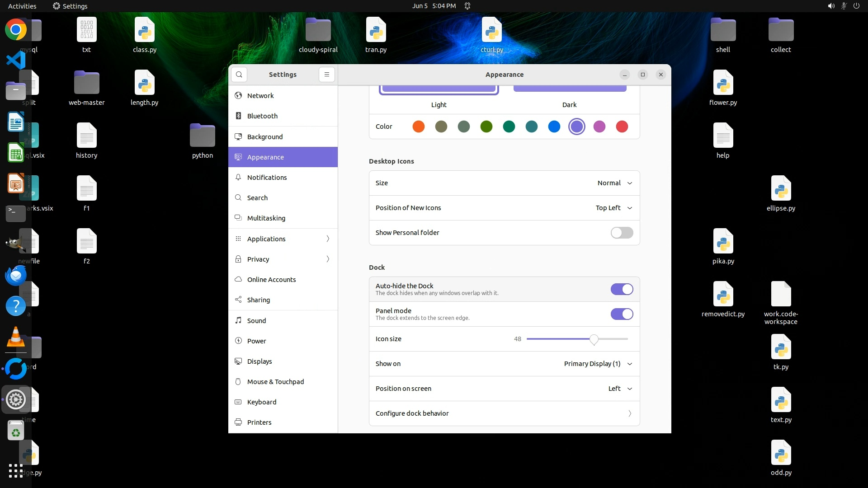Open the Position on screen dropdown
Image resolution: width=868 pixels, height=488 pixels.
(620, 389)
